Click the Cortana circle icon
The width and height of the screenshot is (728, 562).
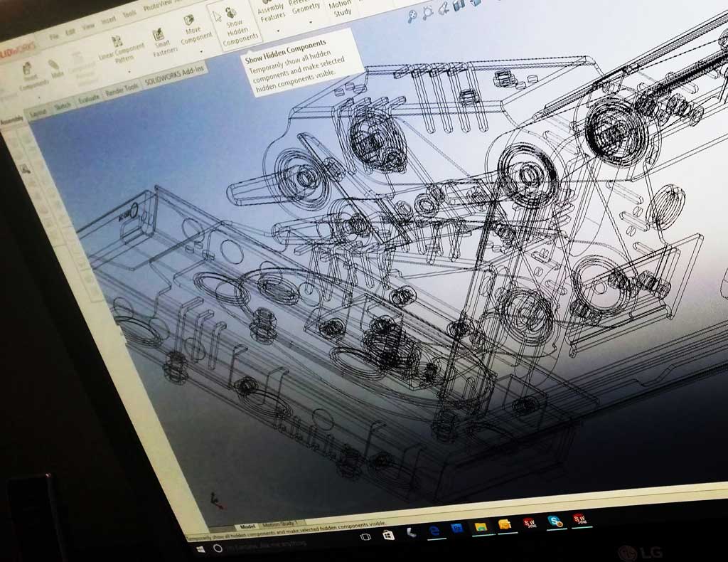[x=218, y=548]
